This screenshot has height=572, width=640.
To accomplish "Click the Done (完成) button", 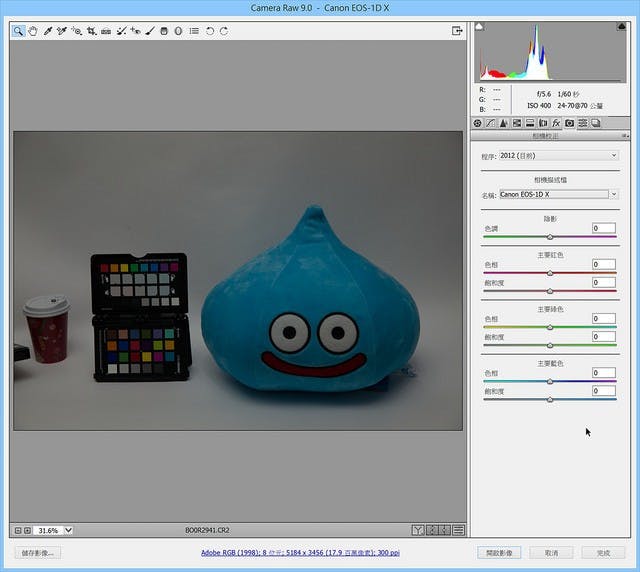I will pos(603,553).
